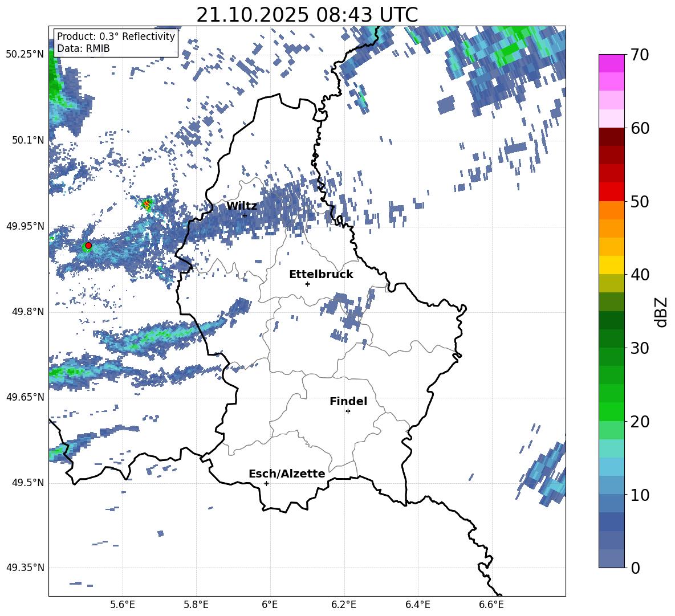Click the 50.25°N latitude label
675x616 pixels.
pyautogui.click(x=25, y=55)
